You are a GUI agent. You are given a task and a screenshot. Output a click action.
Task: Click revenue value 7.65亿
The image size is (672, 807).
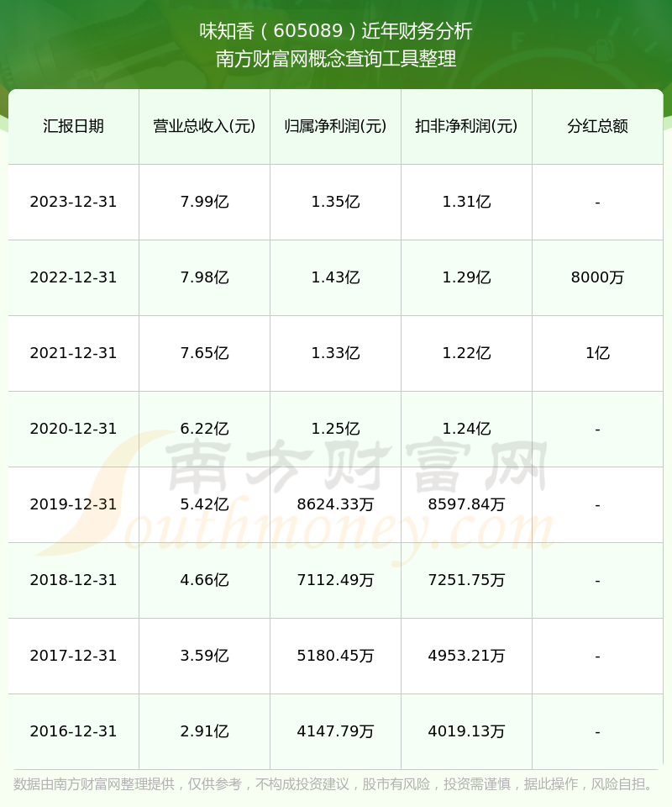pos(205,353)
